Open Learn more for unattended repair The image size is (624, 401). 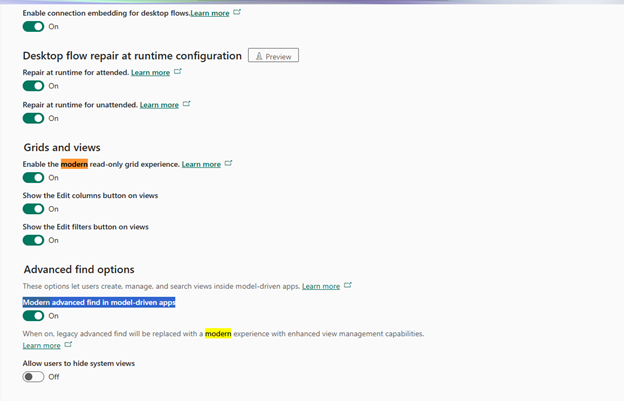click(159, 105)
